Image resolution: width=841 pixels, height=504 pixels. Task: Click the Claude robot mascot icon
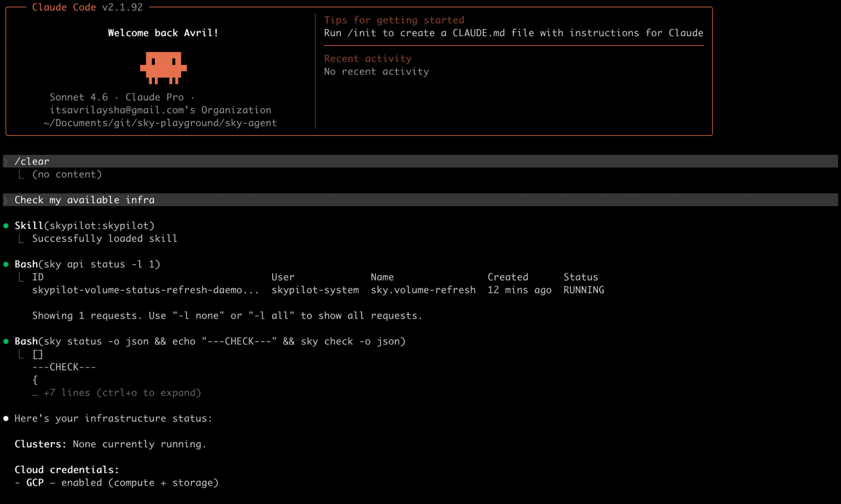(x=164, y=68)
